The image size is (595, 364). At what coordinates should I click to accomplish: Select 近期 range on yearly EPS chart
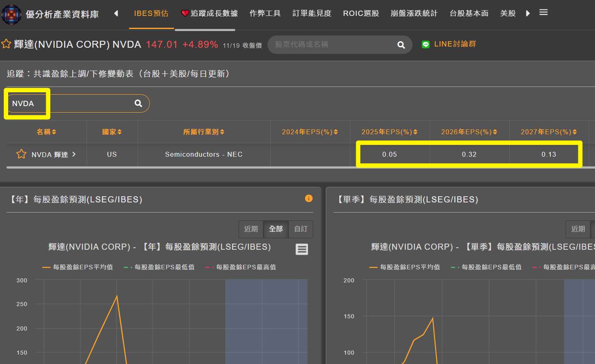pos(251,229)
